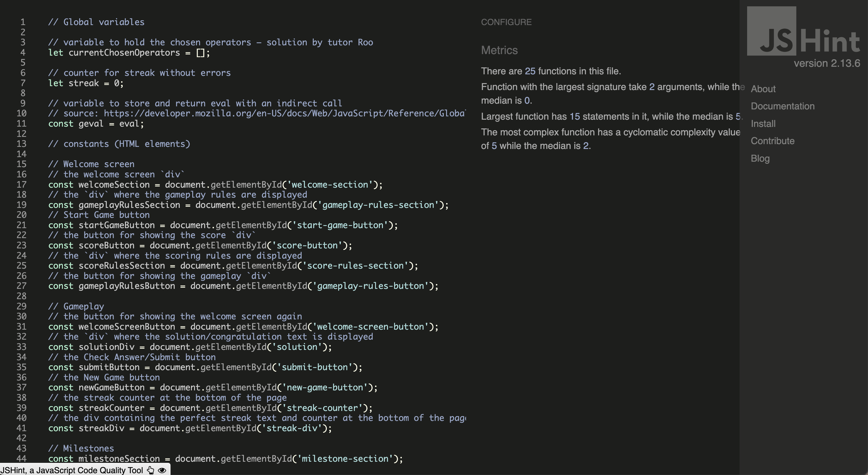Click 'JSHint, a JavaScript Code Quality Tool' title
The width and height of the screenshot is (868, 475).
pos(71,470)
